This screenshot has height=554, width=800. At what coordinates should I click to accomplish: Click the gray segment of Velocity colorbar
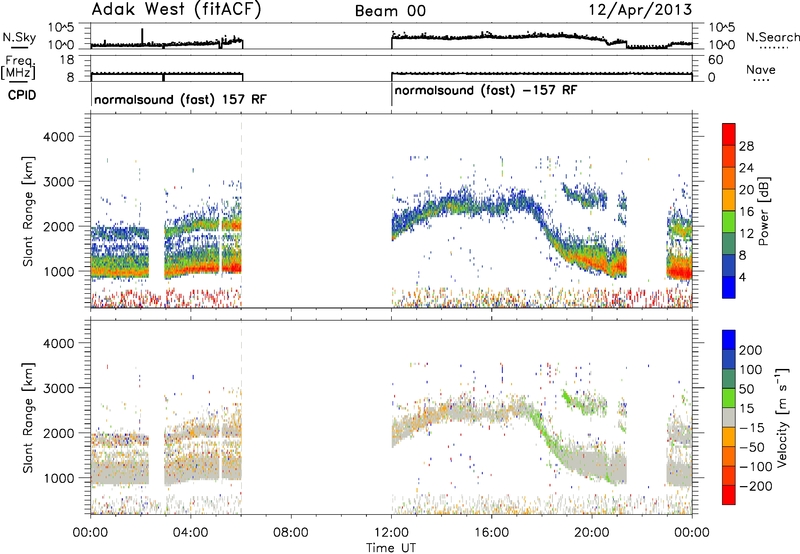tap(729, 417)
